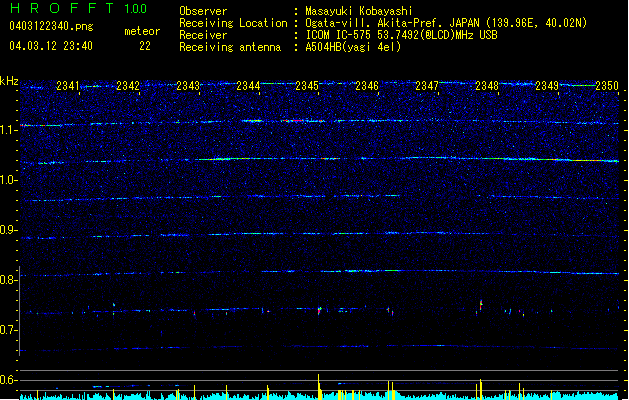Image resolution: width=629 pixels, height=400 pixels.
Task: Click the 0.8 frequency axis label
Action: pos(8,280)
